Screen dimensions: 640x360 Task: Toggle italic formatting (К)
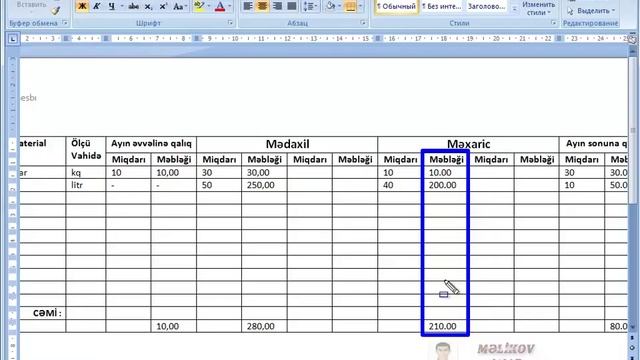(97, 6)
